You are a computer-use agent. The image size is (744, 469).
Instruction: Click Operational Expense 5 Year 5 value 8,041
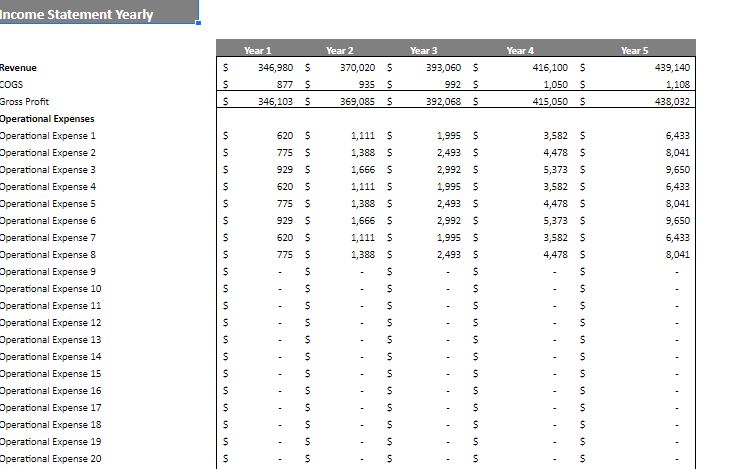click(x=678, y=204)
